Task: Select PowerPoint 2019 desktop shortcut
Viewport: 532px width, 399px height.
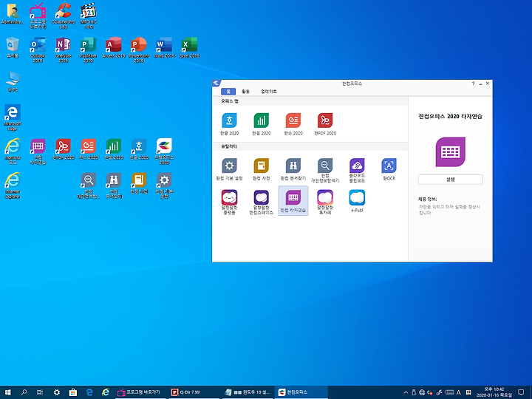Action: (x=139, y=50)
